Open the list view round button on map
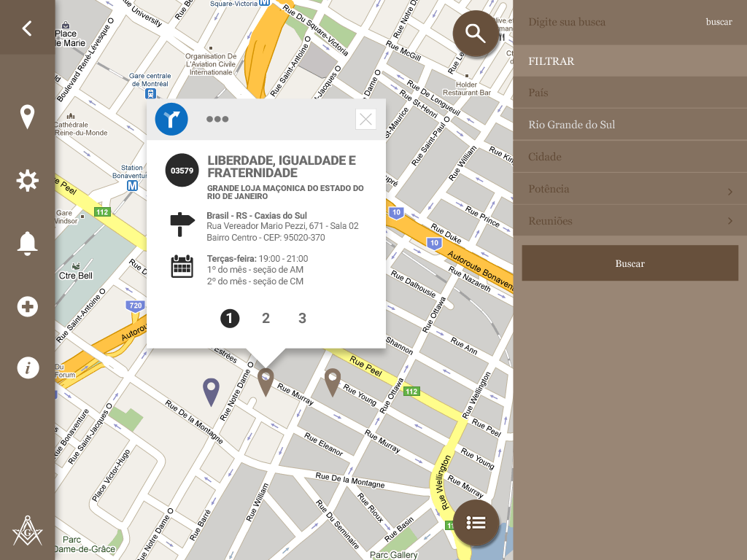 (476, 523)
